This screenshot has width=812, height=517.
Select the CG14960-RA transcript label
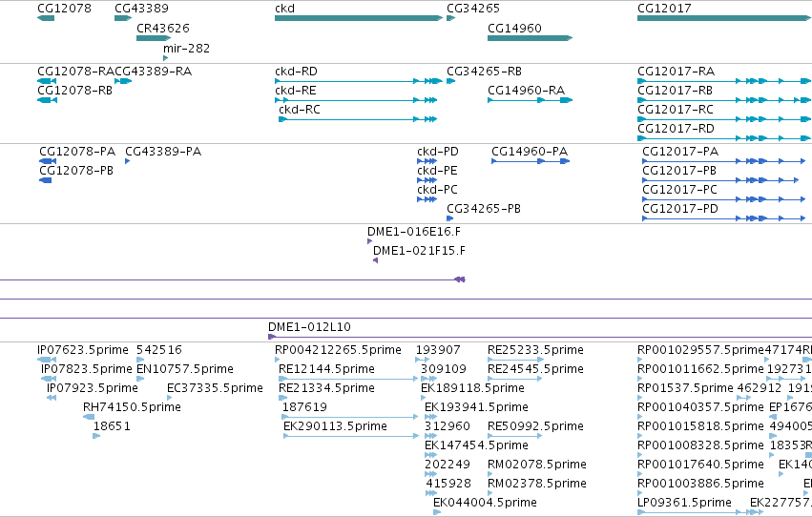click(x=526, y=90)
